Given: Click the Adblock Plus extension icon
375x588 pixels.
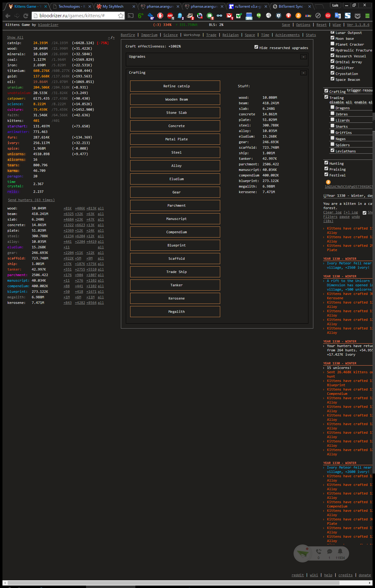Looking at the screenshot, I should point(170,16).
